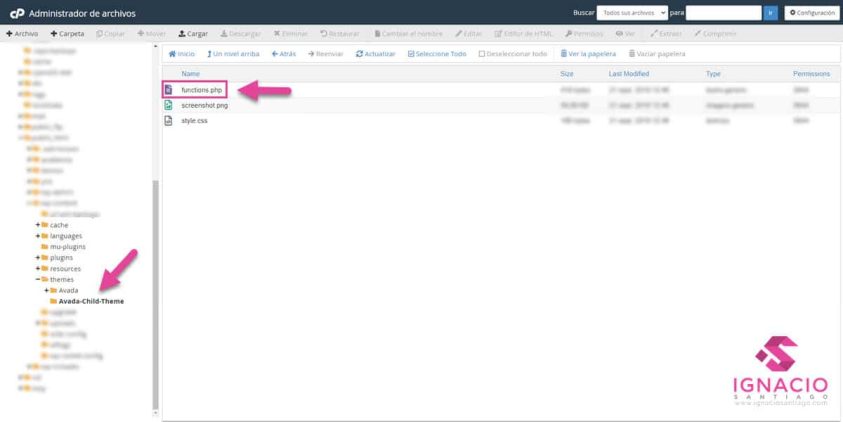Click the cPanel logo icon
The image size is (843, 422).
coord(17,13)
